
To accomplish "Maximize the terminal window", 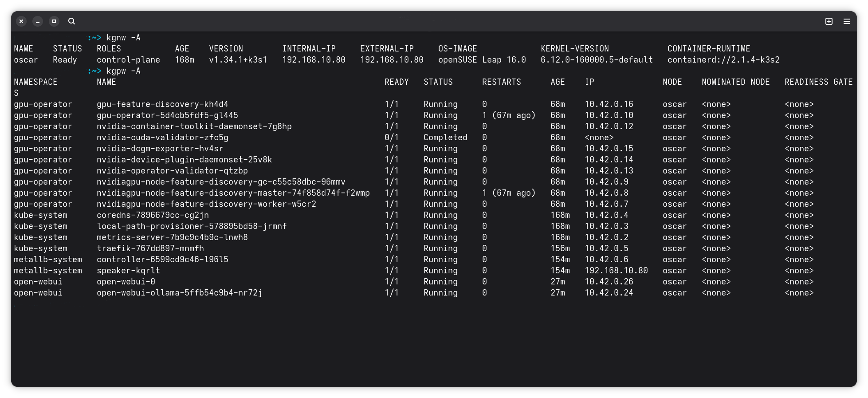I will click(54, 21).
